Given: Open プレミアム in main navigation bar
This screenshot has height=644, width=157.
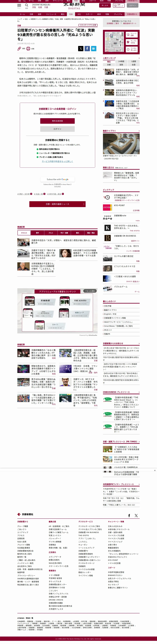Looking at the screenshot, I should click(118, 14).
